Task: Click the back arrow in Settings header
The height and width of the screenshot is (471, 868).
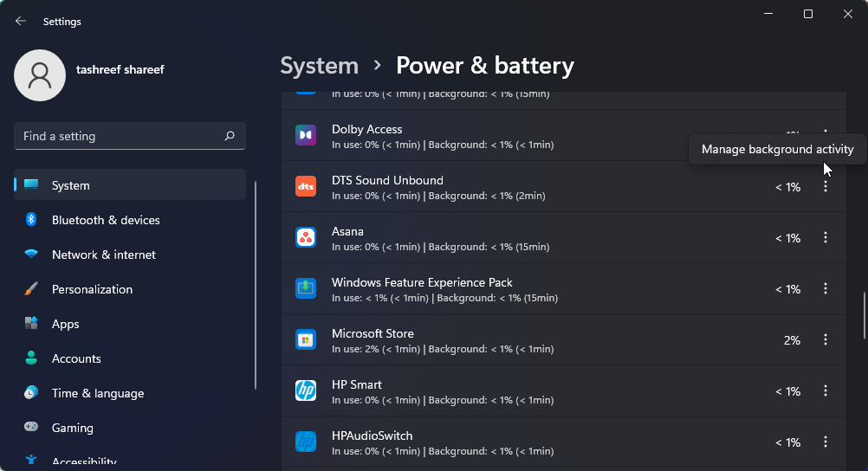Action: click(x=21, y=21)
